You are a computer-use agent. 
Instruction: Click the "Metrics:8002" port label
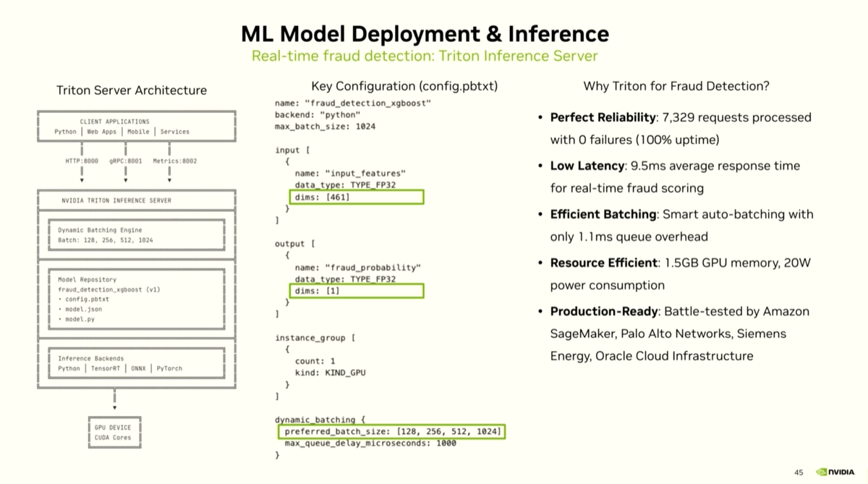174,161
